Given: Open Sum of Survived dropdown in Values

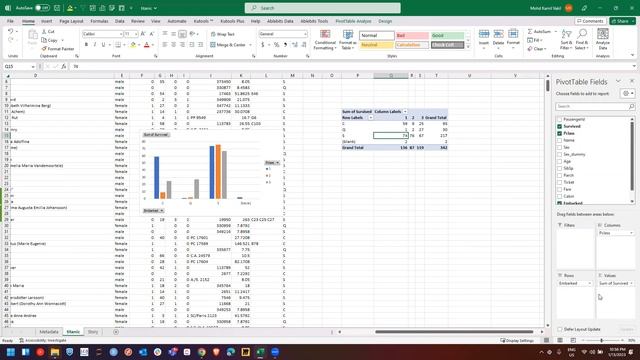Looking at the screenshot, I should coord(631,283).
